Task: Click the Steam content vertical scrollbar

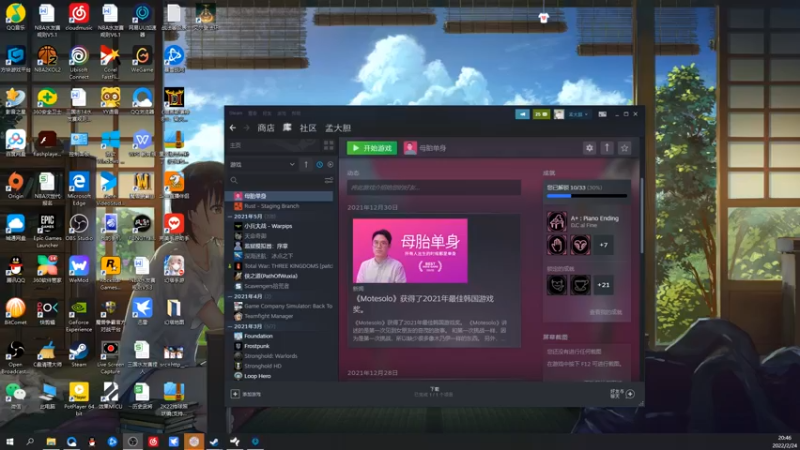Action: pos(641,214)
